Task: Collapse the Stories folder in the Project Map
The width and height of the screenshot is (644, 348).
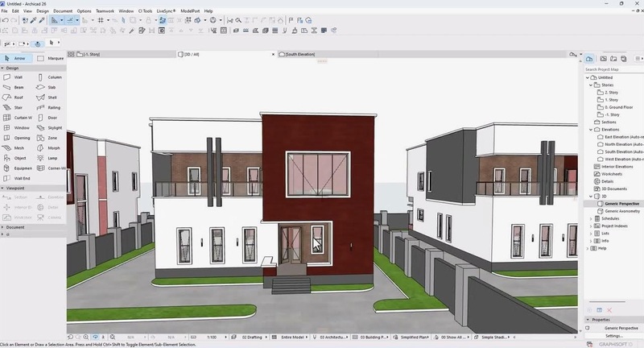Action: (x=591, y=84)
